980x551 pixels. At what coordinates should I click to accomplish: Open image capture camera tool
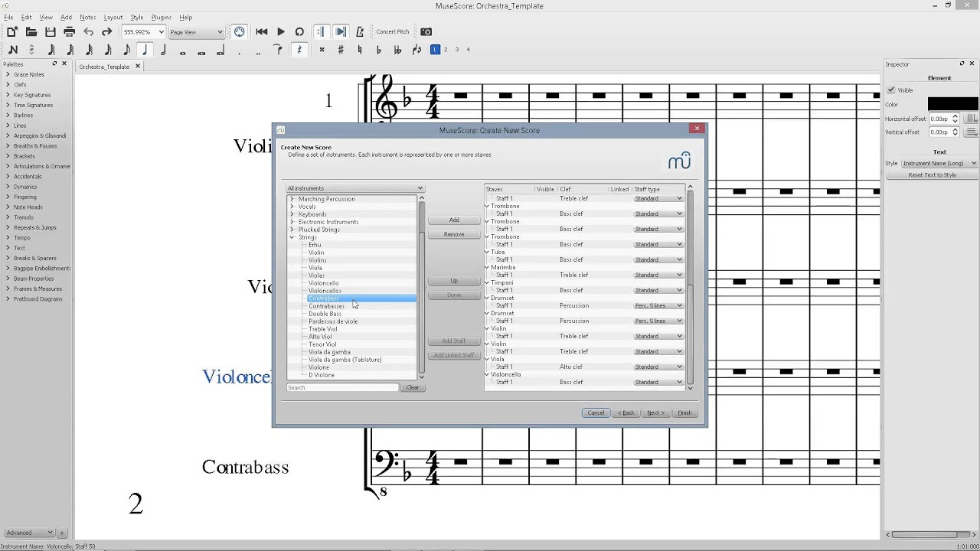tap(426, 32)
